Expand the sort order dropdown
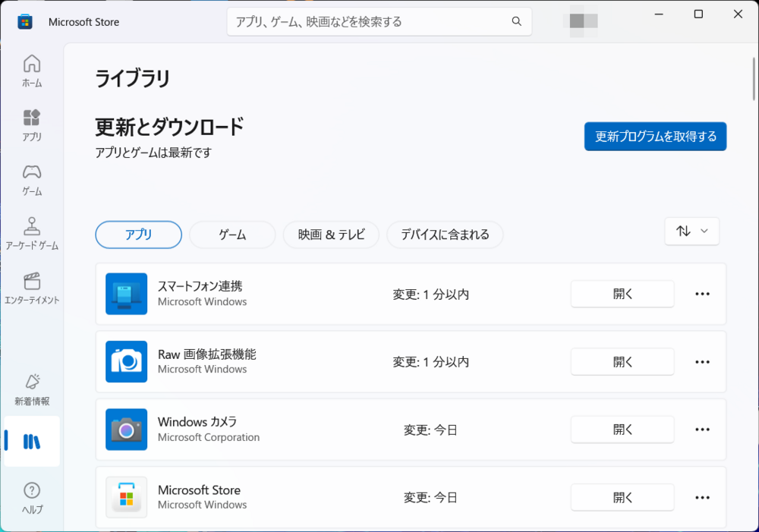 tap(691, 231)
